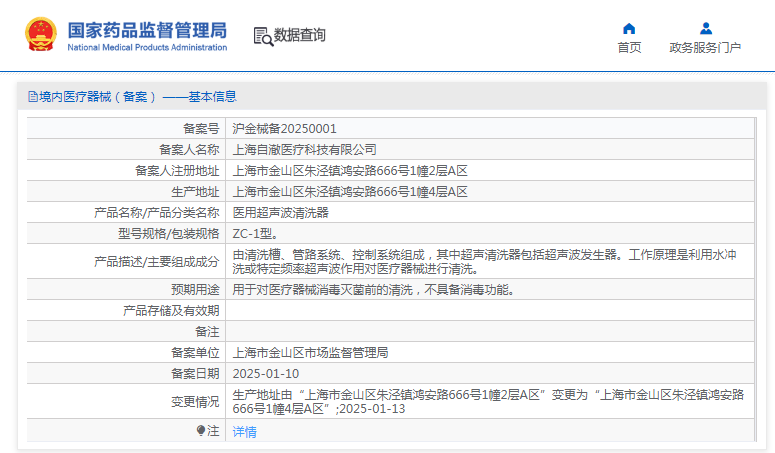Click the 国家药品监督管理局 site title

click(147, 29)
